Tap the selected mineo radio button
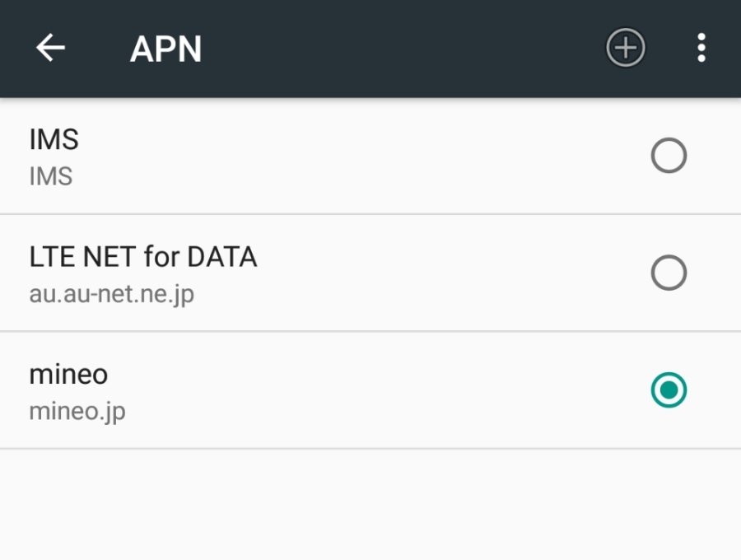Viewport: 741px width, 560px height. [x=669, y=390]
